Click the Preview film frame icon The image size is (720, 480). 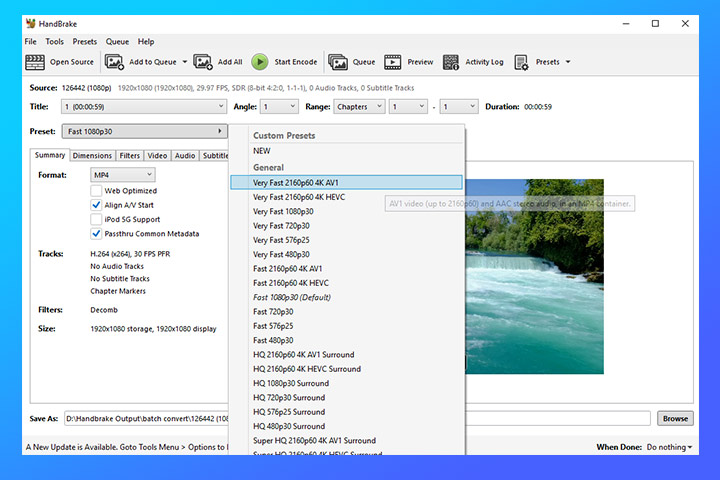(x=393, y=62)
